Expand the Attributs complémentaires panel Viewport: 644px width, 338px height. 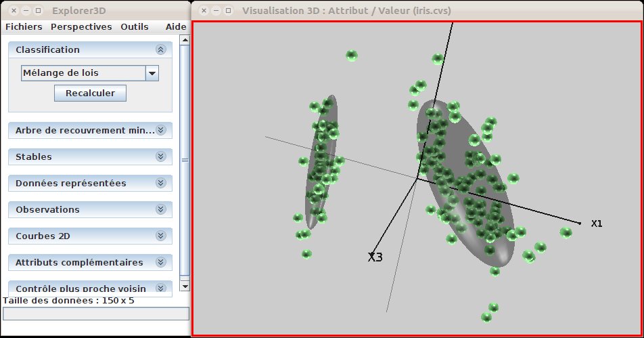coord(160,262)
